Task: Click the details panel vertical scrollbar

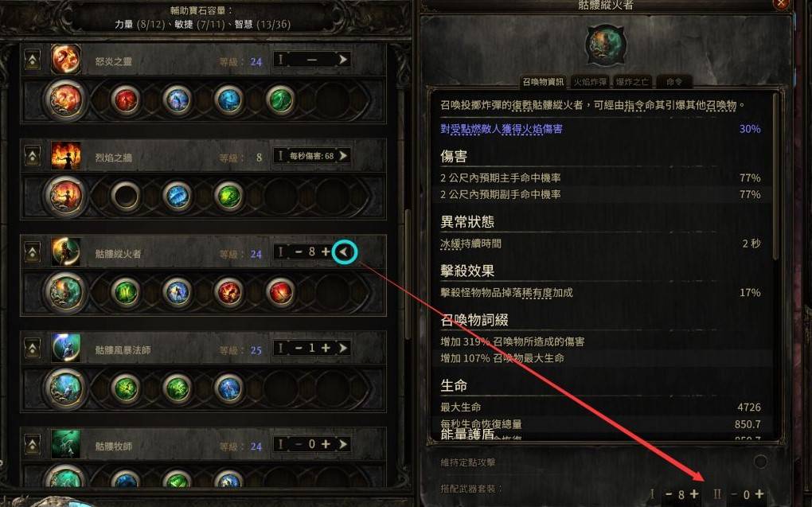Action: coord(775,176)
